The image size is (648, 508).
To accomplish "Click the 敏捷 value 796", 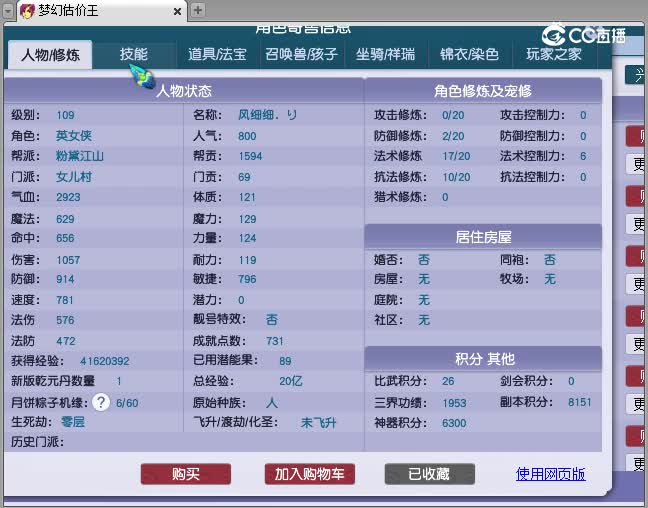I will click(x=247, y=279).
